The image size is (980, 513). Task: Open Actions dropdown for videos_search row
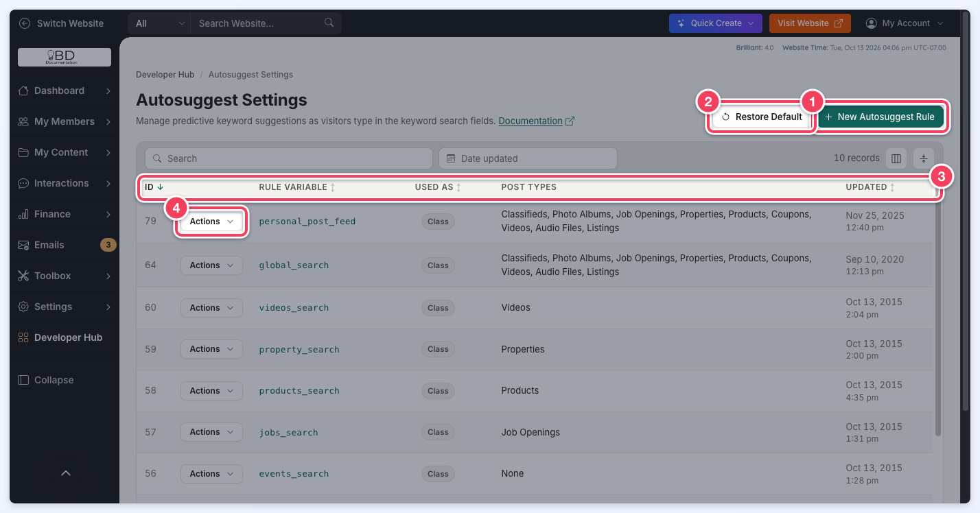(211, 308)
